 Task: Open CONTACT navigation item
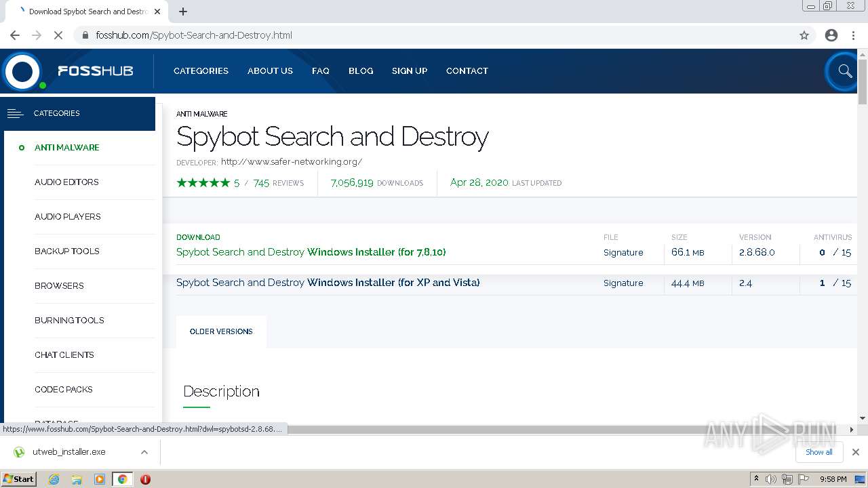pyautogui.click(x=467, y=70)
